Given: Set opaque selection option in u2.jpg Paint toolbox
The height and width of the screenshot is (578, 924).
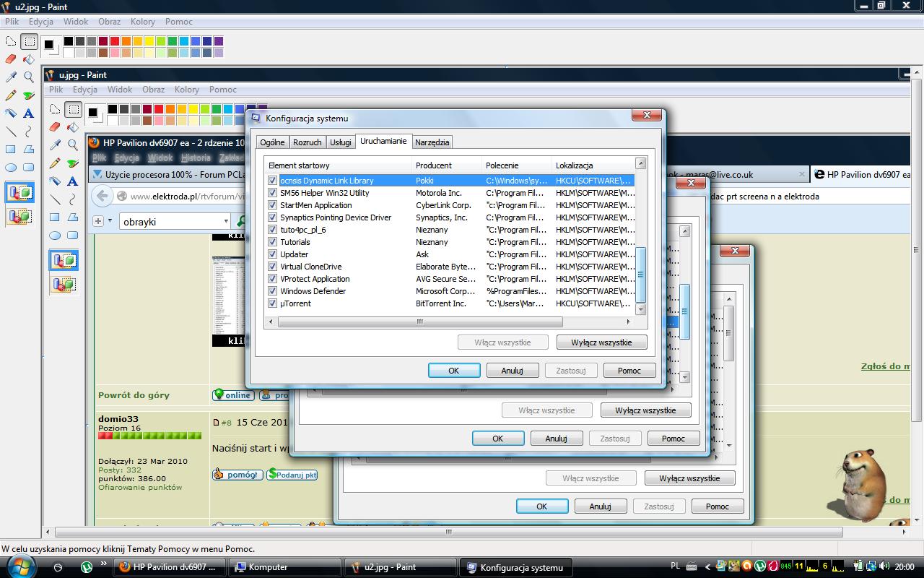Looking at the screenshot, I should (19, 193).
